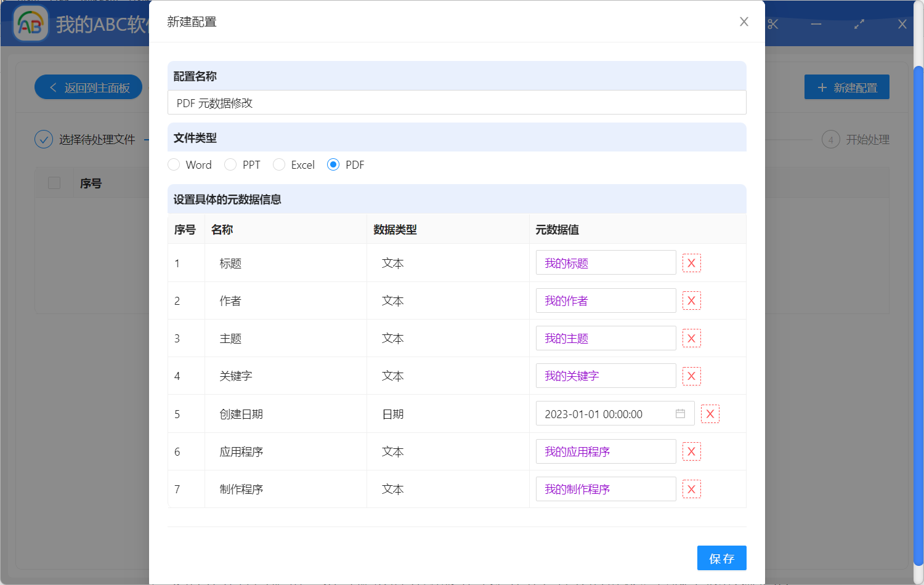The height and width of the screenshot is (585, 924).
Task: Click the 新建配置 button
Action: click(846, 87)
